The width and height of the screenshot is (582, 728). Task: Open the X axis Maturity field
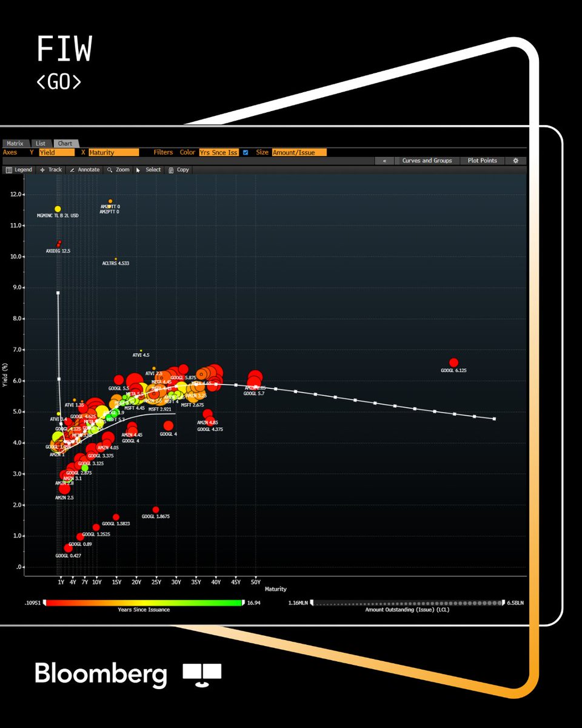coord(113,153)
